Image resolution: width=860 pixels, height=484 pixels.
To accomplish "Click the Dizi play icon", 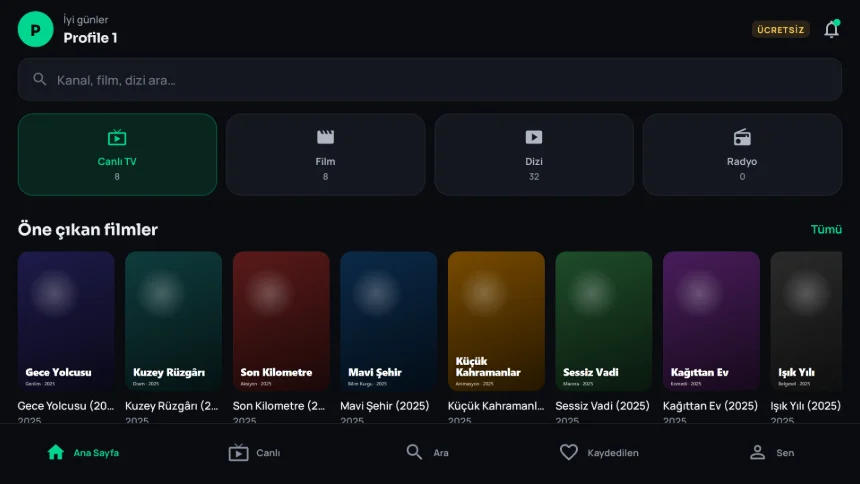I will tap(534, 137).
